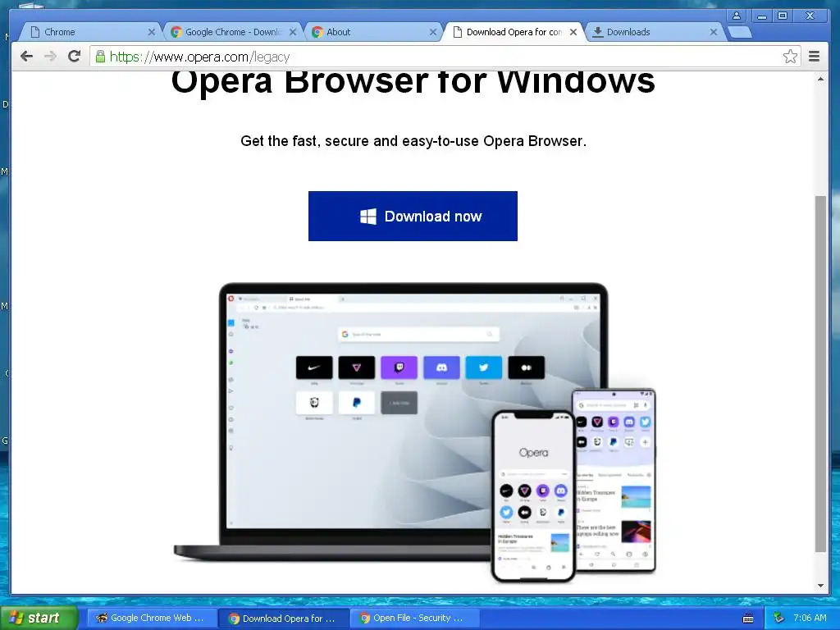840x630 pixels.
Task: Bookmark this page with the star icon
Action: [790, 57]
